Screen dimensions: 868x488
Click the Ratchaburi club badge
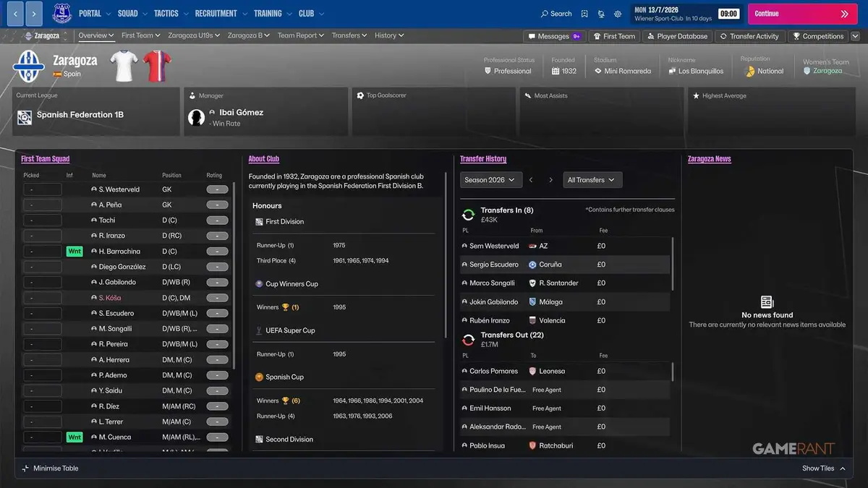pyautogui.click(x=532, y=445)
